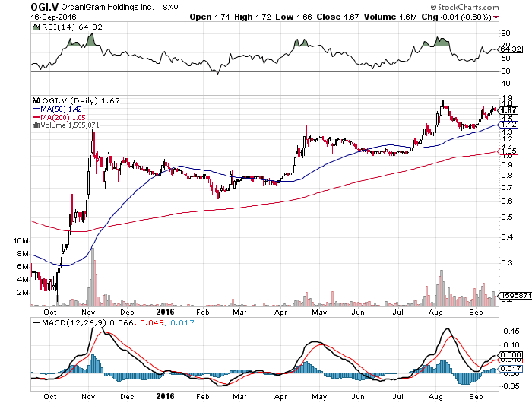Click the TSXV exchange label
Viewport: 532px width, 403px height.
coord(168,7)
